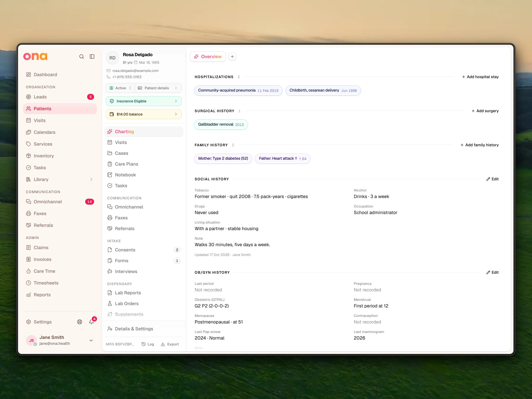Open the patient Log history

click(148, 344)
